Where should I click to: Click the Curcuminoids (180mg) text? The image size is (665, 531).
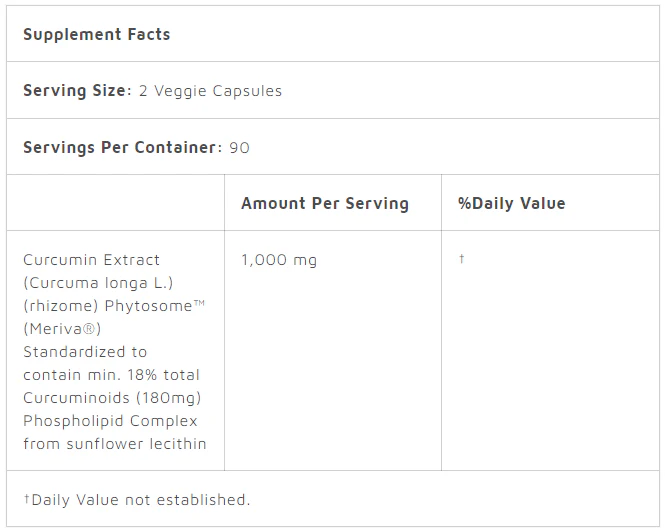(x=111, y=398)
